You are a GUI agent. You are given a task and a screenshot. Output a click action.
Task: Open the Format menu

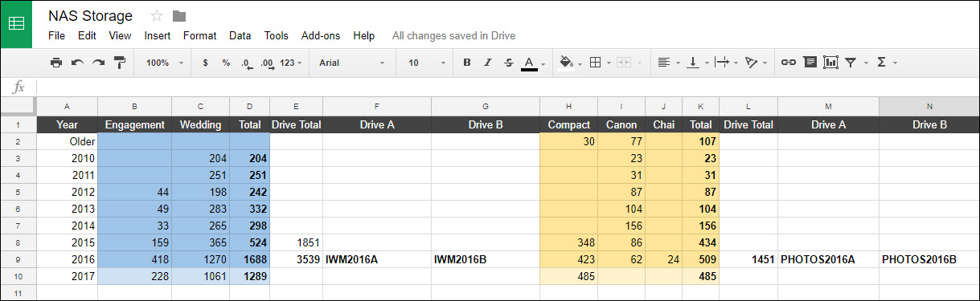(x=199, y=35)
